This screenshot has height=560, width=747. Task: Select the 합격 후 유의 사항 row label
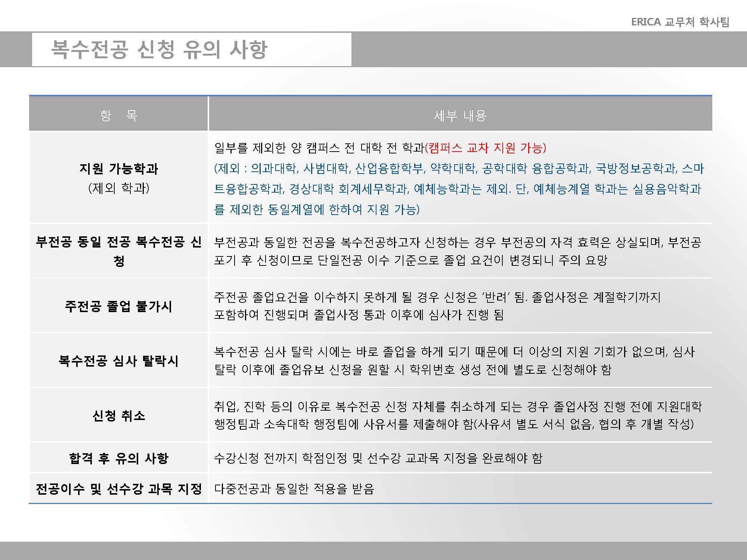tap(118, 458)
